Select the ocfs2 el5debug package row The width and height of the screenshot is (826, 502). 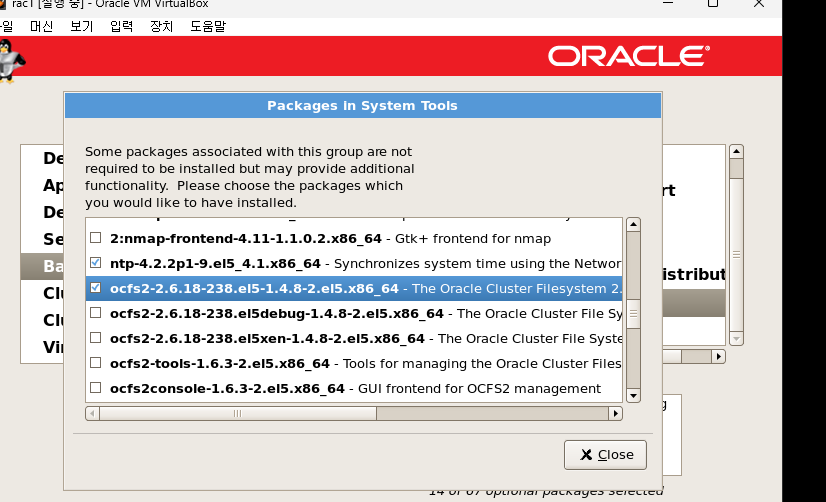(354, 313)
